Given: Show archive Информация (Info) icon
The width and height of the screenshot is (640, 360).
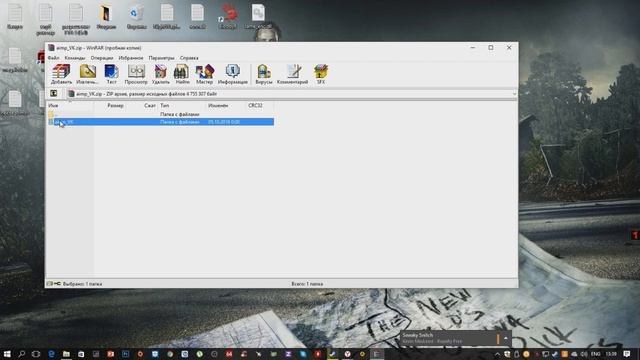Looking at the screenshot, I should pos(233,74).
